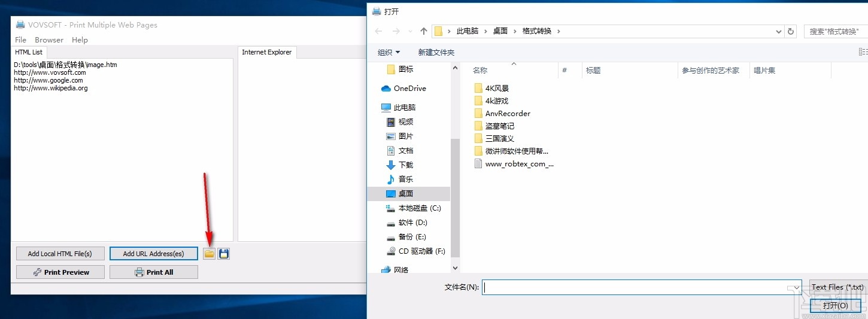Refresh the folder view
The height and width of the screenshot is (319, 868).
point(791,31)
